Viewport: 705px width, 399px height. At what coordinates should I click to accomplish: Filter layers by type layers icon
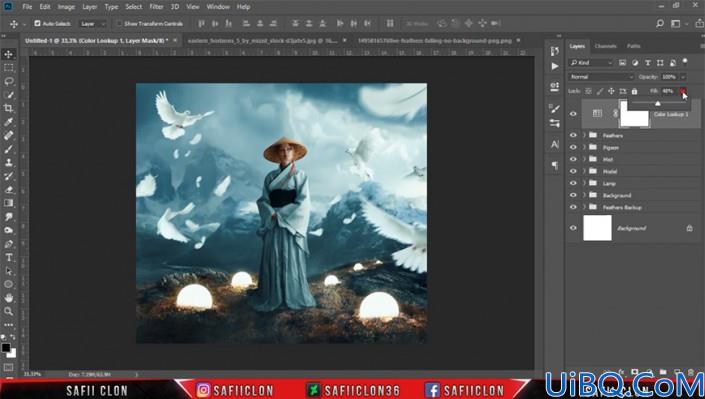pos(647,63)
